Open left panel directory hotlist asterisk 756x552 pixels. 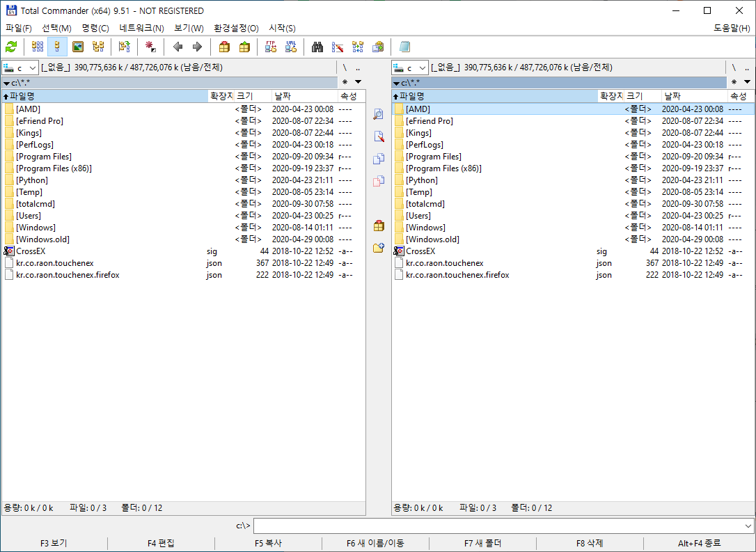pyautogui.click(x=345, y=82)
